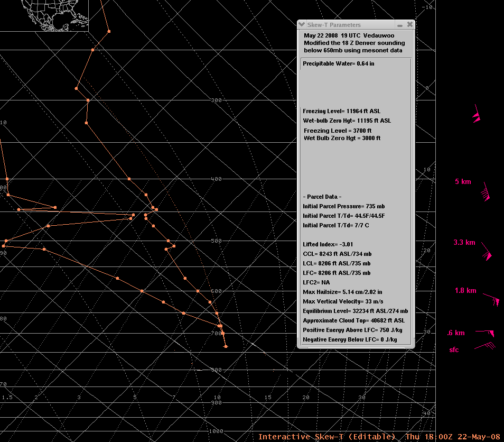The width and height of the screenshot is (504, 442).
Task: Click LCL= 8206 ft ASL/735 mb
Action: click(x=337, y=263)
